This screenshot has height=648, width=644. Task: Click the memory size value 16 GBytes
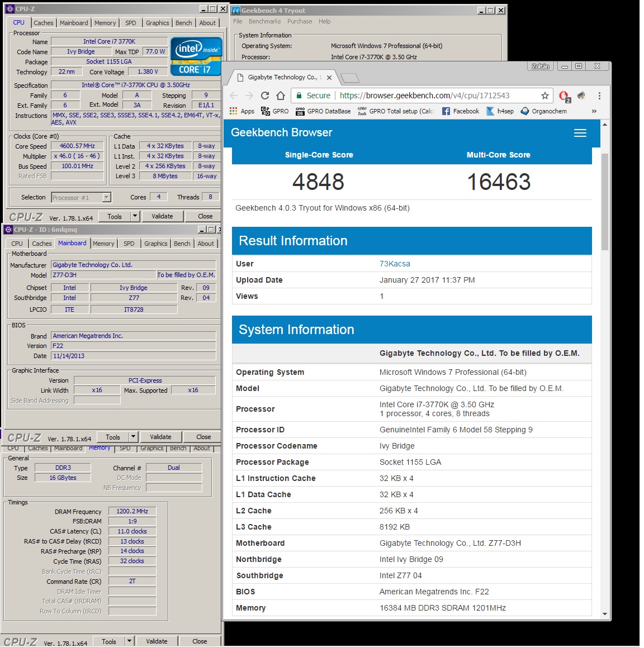pyautogui.click(x=63, y=477)
